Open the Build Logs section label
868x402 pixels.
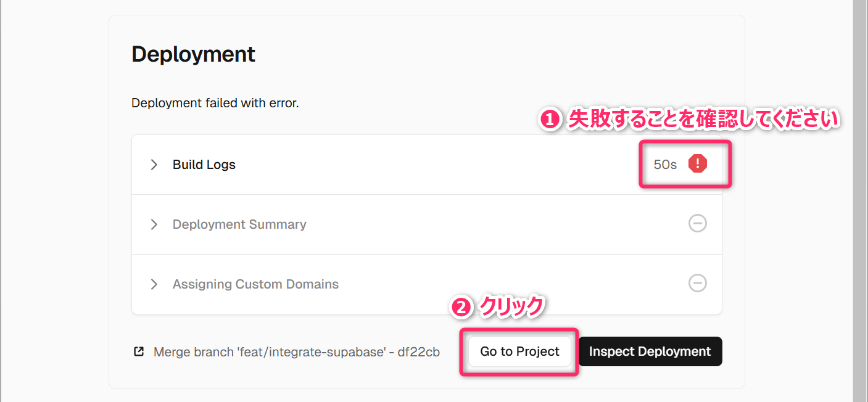pyautogui.click(x=204, y=165)
